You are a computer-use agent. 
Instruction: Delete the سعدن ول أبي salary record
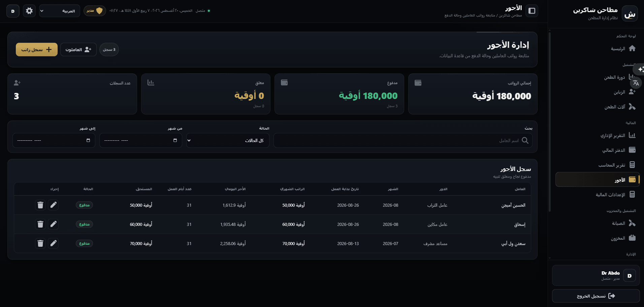[x=40, y=243]
